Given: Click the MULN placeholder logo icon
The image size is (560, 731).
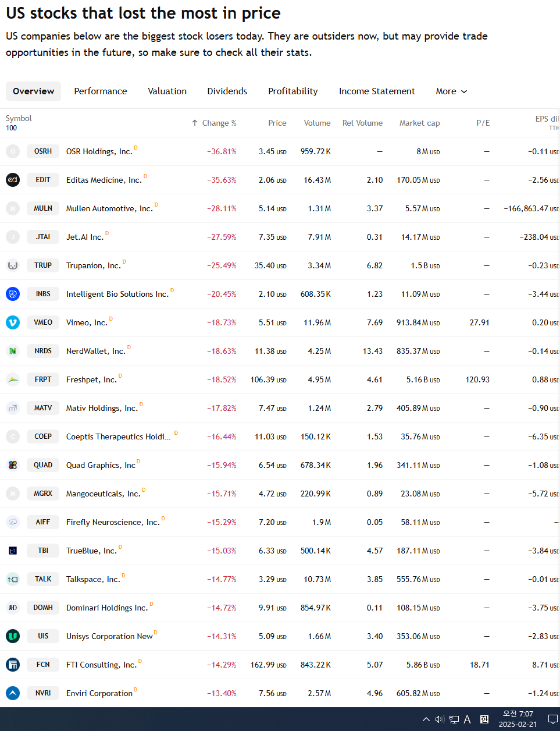Looking at the screenshot, I should [13, 208].
